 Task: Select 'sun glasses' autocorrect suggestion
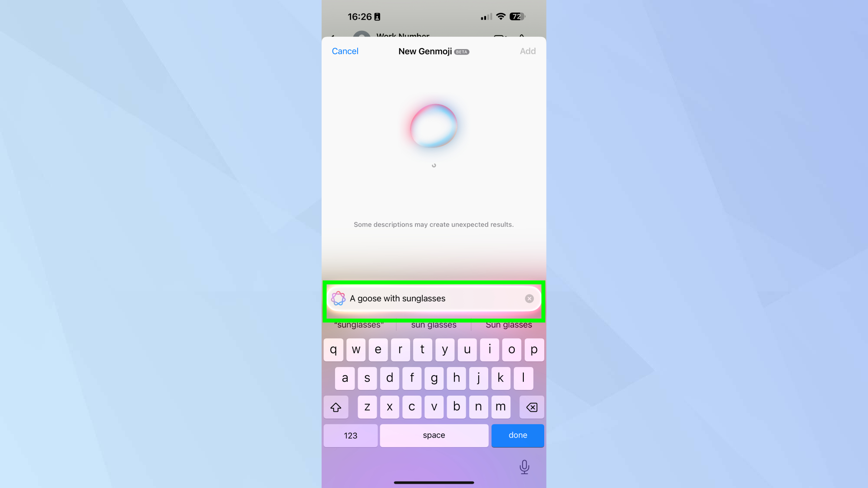[434, 325]
